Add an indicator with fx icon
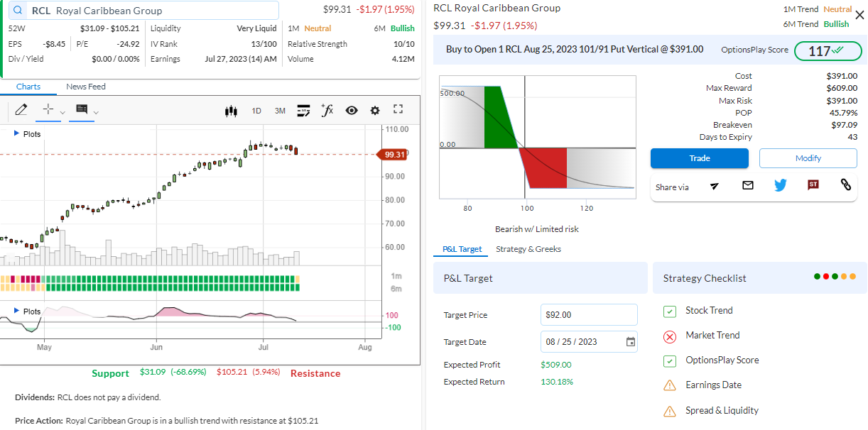Image resolution: width=868 pixels, height=430 pixels. (327, 110)
